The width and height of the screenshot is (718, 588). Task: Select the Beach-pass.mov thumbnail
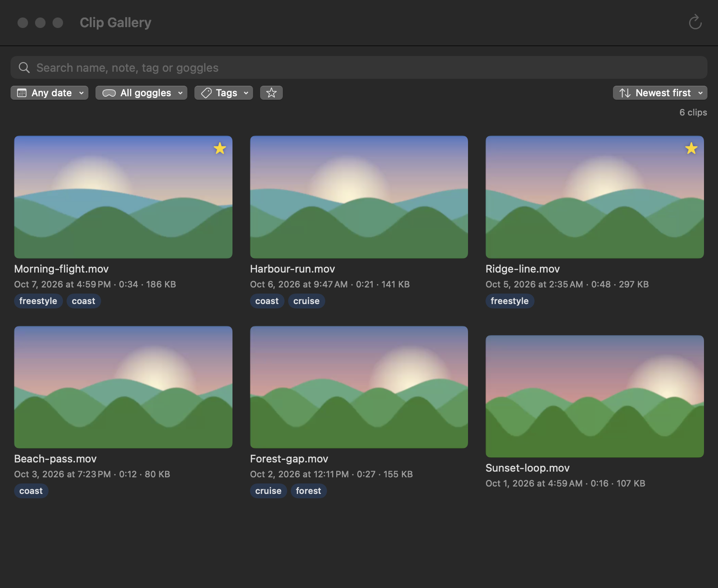point(123,387)
